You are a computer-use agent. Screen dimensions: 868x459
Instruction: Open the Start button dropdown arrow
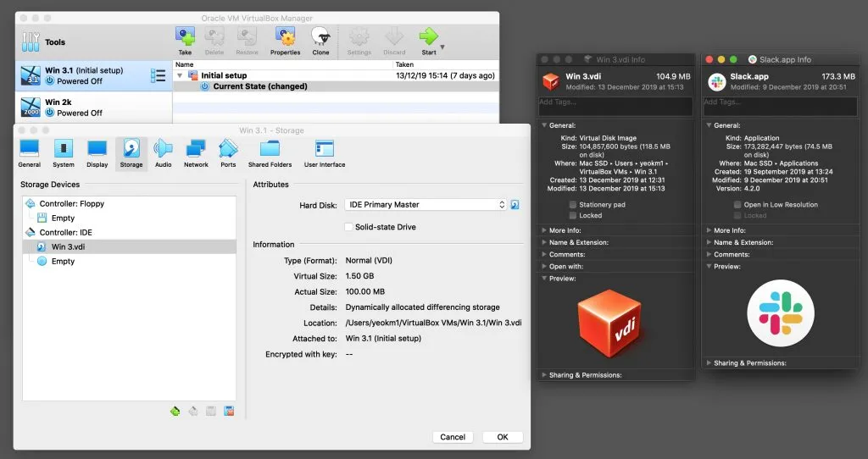[x=442, y=47]
